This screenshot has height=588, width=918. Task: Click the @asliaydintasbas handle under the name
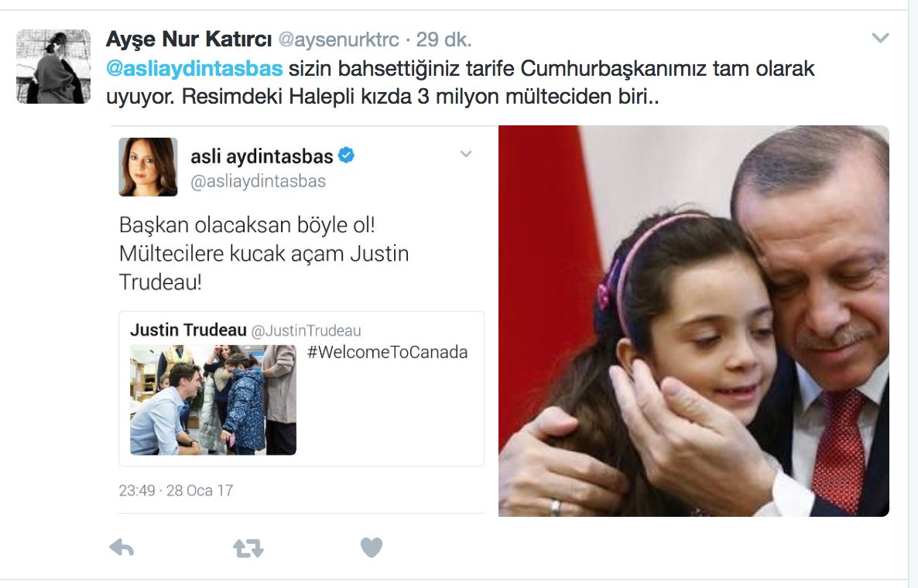[x=259, y=181]
